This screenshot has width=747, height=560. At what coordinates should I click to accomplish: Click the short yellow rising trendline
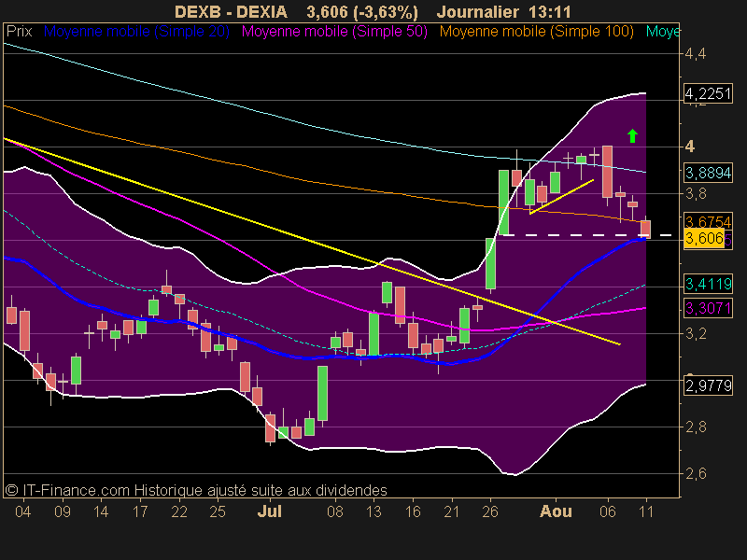pos(561,197)
